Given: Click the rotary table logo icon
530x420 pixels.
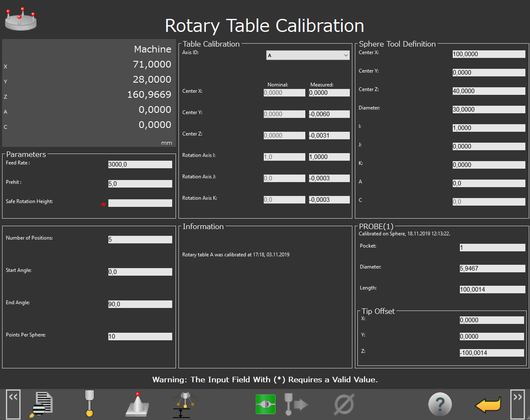Looking at the screenshot, I should pos(21,19).
